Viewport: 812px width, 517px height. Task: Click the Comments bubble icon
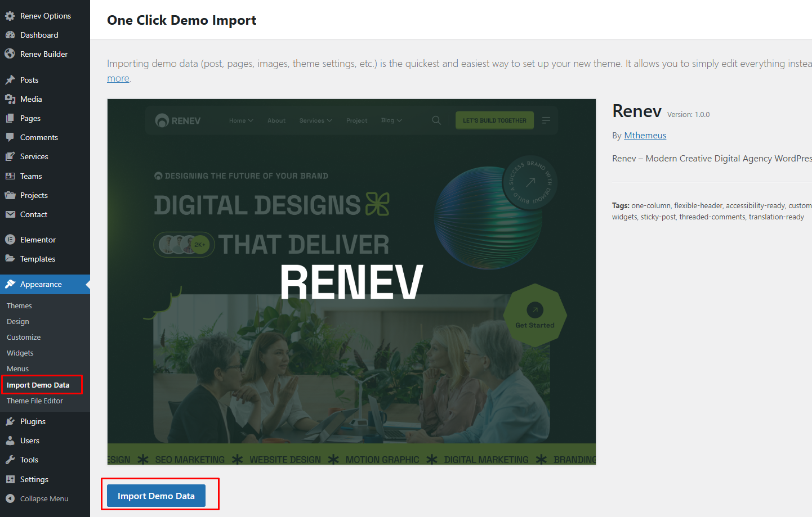10,137
